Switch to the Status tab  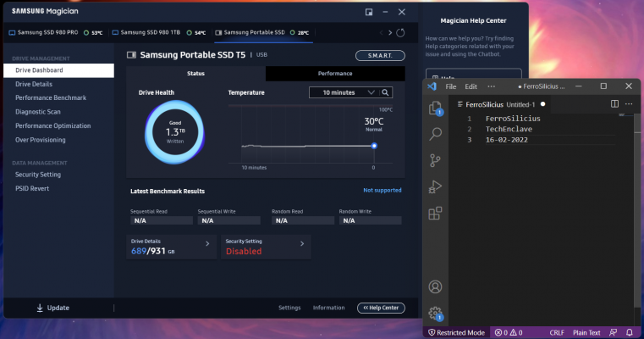[196, 73]
